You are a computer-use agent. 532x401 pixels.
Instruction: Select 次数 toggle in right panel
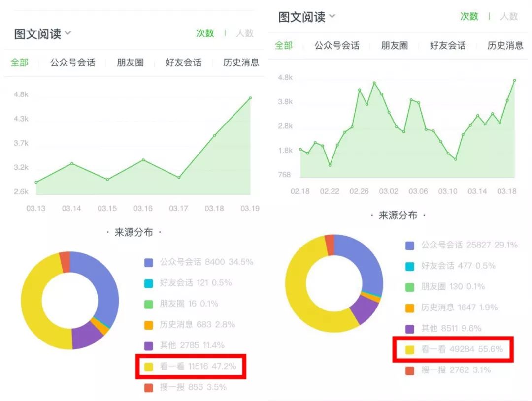(x=469, y=16)
